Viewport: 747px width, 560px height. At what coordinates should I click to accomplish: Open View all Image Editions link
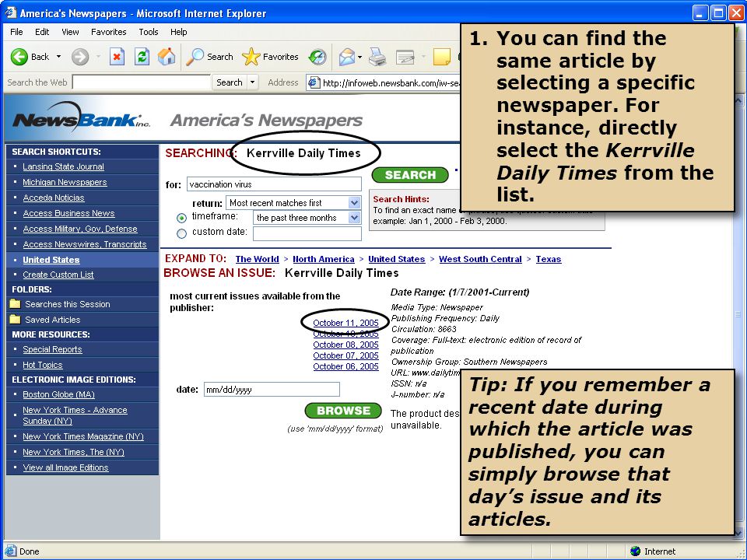point(65,468)
